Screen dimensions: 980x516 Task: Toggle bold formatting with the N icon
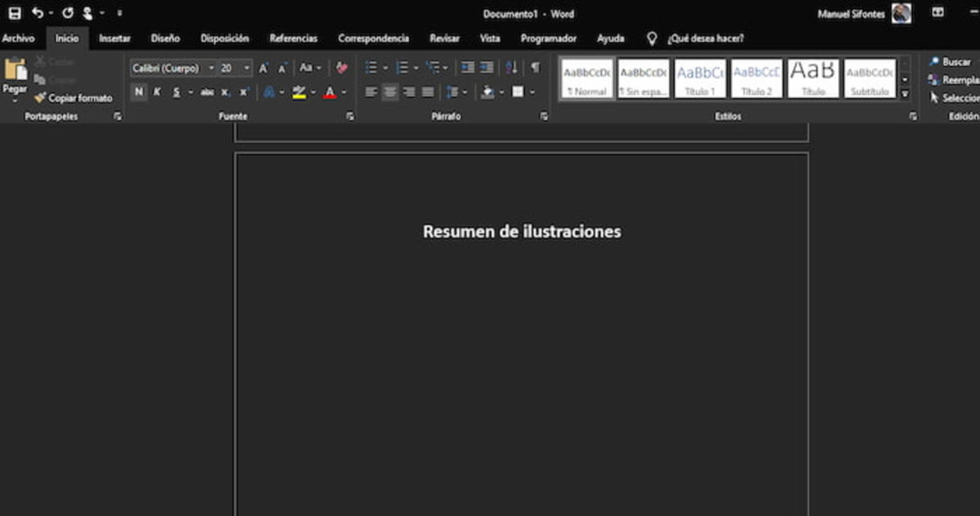pyautogui.click(x=137, y=91)
